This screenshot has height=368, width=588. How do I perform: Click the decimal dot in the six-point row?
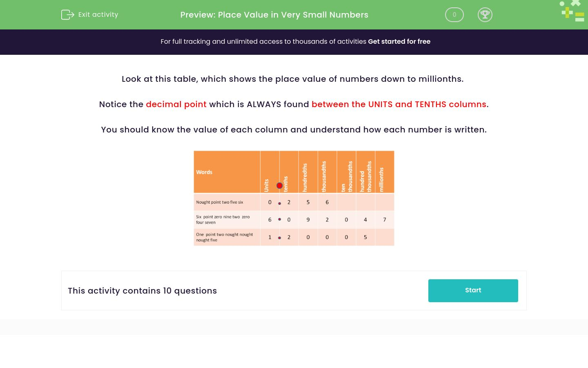click(280, 219)
